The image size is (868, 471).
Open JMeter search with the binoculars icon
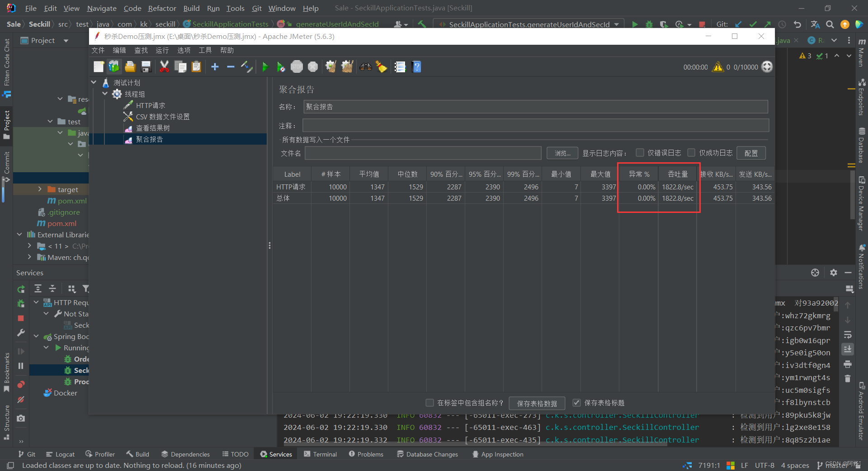pos(365,66)
